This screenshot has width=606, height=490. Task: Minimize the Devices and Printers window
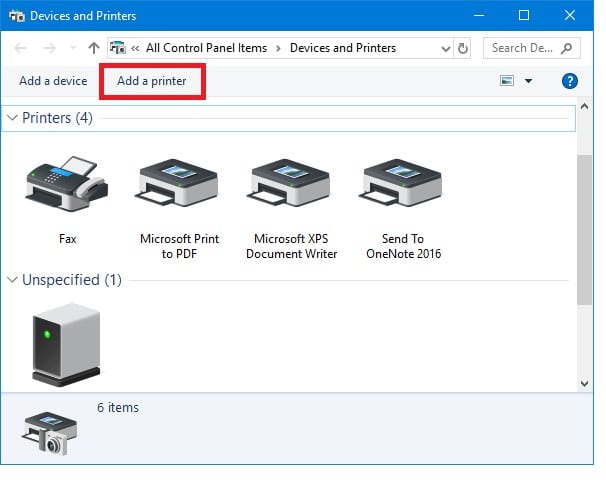coord(479,15)
